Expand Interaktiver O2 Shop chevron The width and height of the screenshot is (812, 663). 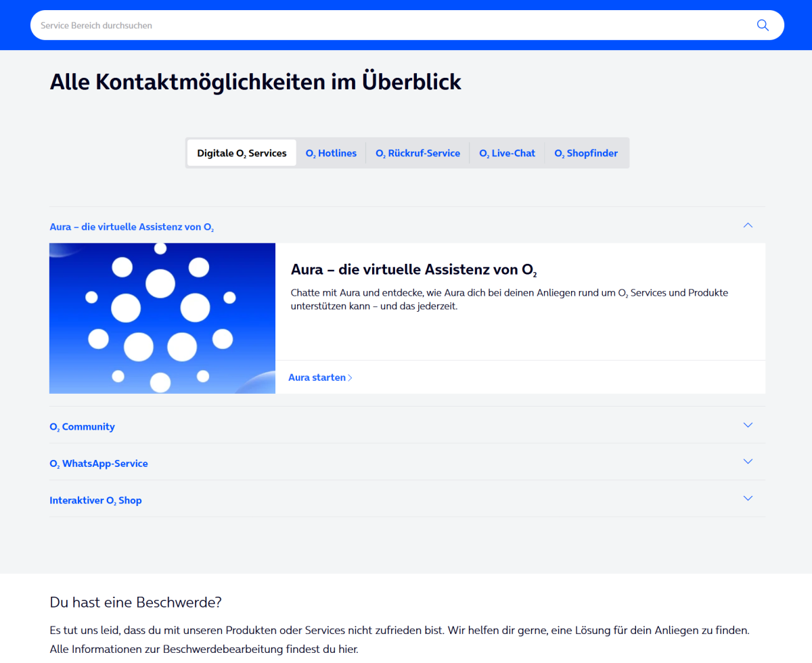(x=748, y=498)
